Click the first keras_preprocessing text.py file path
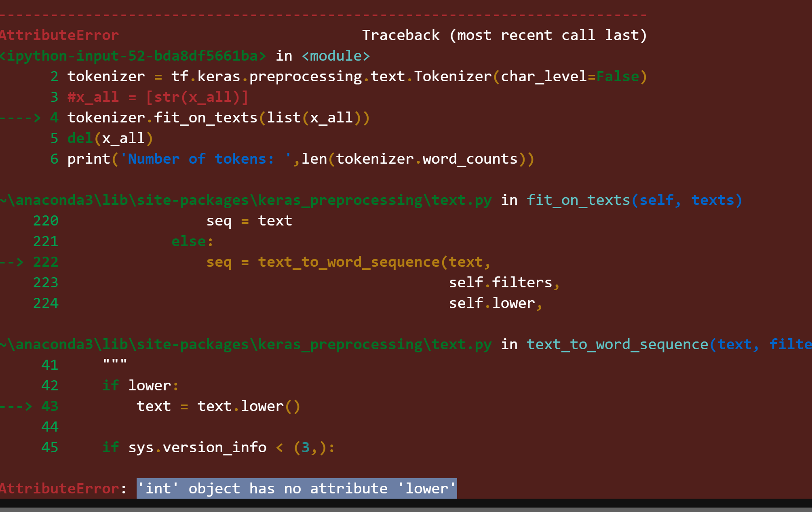Screen dimensions: 812x512 [x=246, y=199]
